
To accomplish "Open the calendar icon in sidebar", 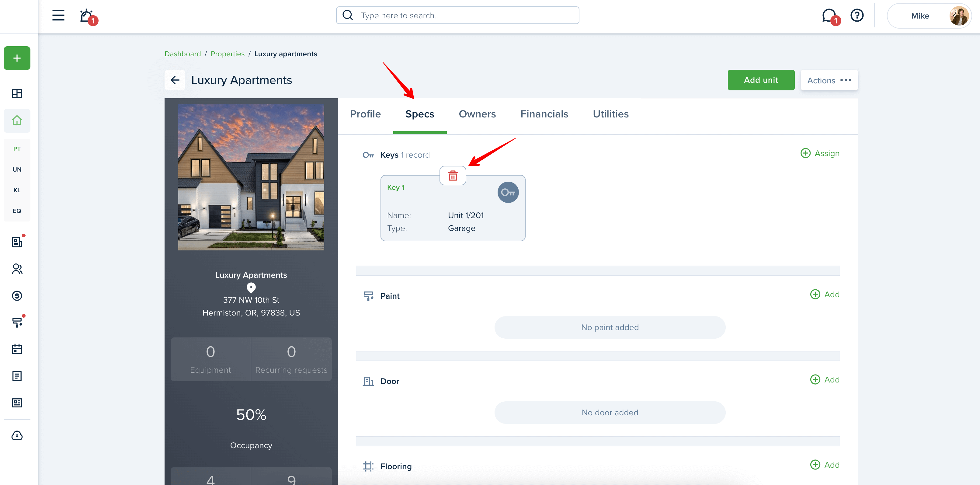I will pyautogui.click(x=17, y=349).
